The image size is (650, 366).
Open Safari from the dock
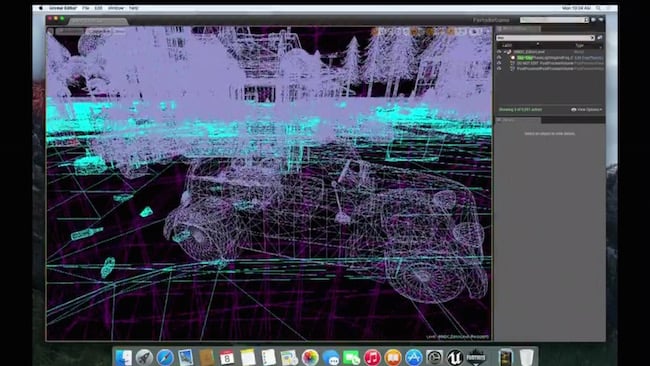(x=165, y=357)
